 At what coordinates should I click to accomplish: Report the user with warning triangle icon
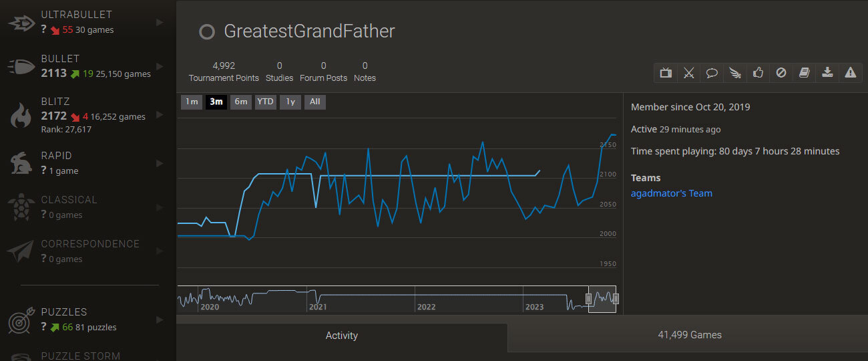coord(850,73)
